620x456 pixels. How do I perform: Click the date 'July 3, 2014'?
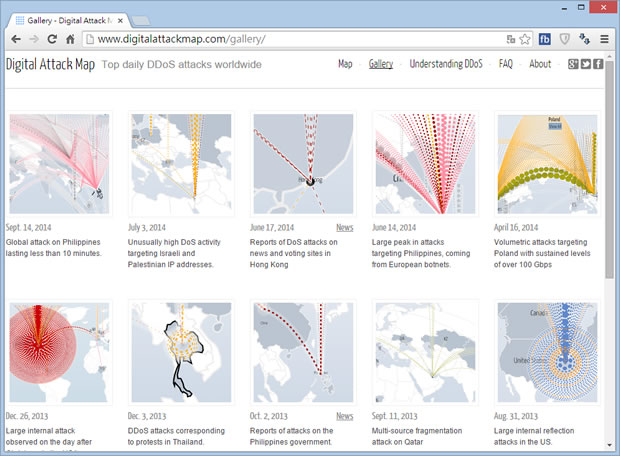click(147, 227)
